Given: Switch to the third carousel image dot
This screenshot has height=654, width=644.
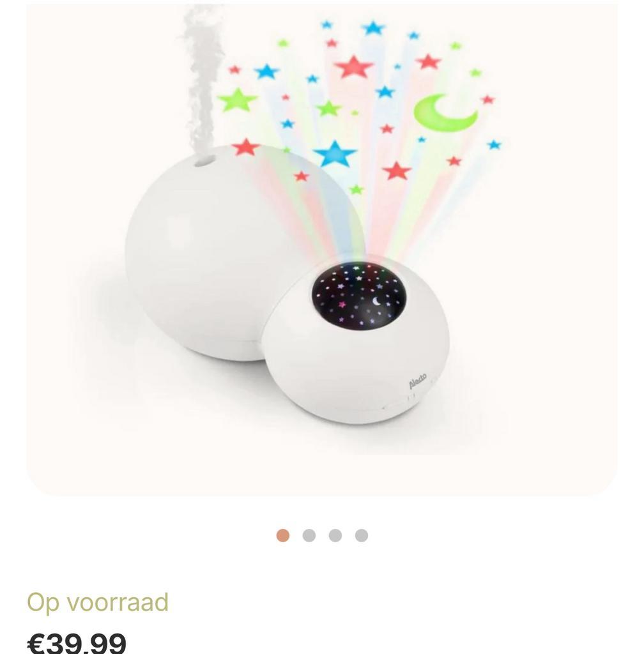Looking at the screenshot, I should [x=335, y=535].
